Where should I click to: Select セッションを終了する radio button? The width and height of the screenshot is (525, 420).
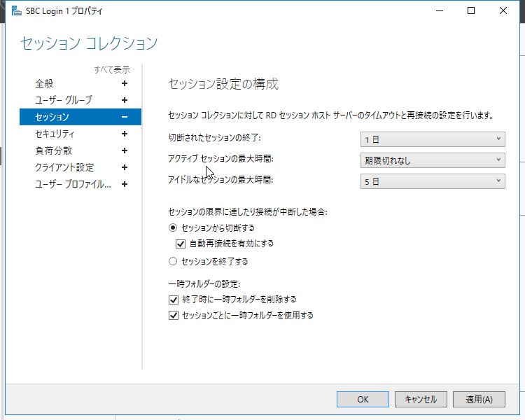pos(173,261)
